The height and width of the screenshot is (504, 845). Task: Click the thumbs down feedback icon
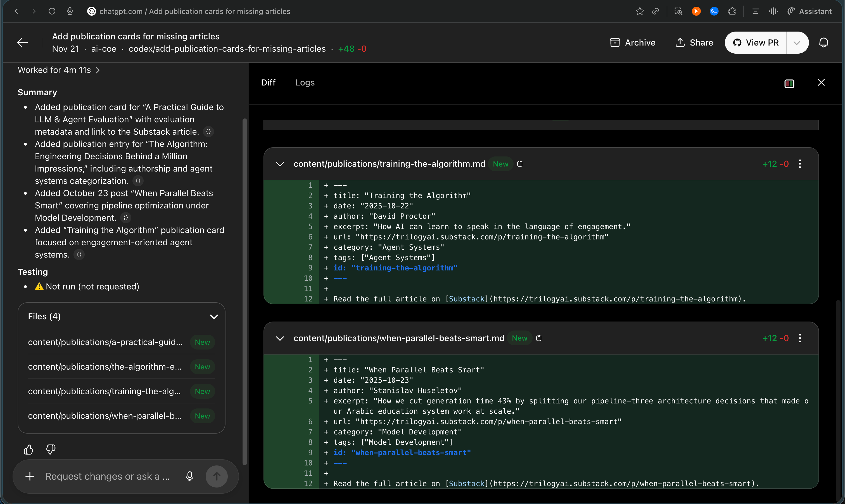(x=51, y=450)
